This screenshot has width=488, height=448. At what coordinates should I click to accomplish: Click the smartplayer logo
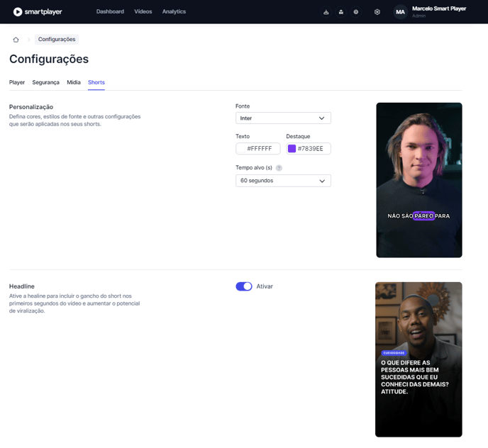[38, 12]
